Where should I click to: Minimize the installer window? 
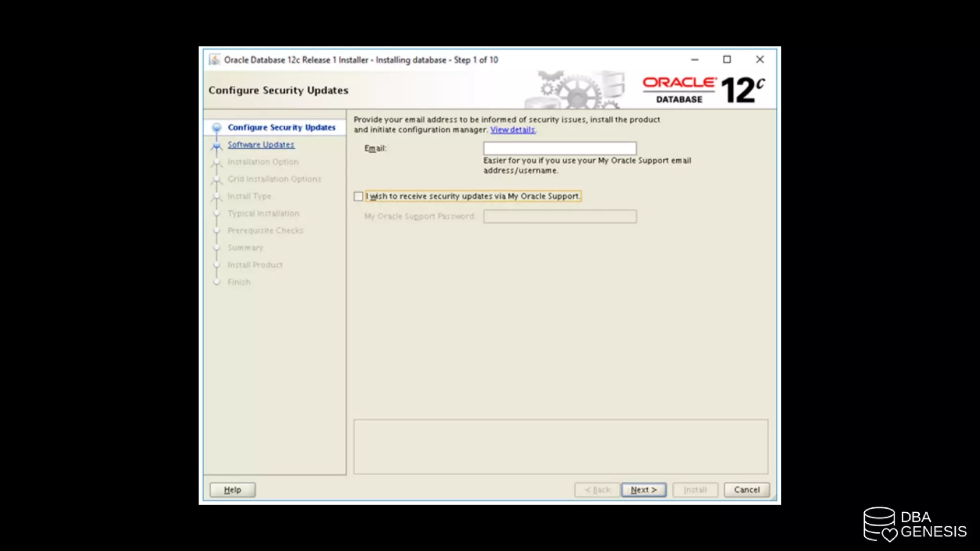(x=695, y=60)
